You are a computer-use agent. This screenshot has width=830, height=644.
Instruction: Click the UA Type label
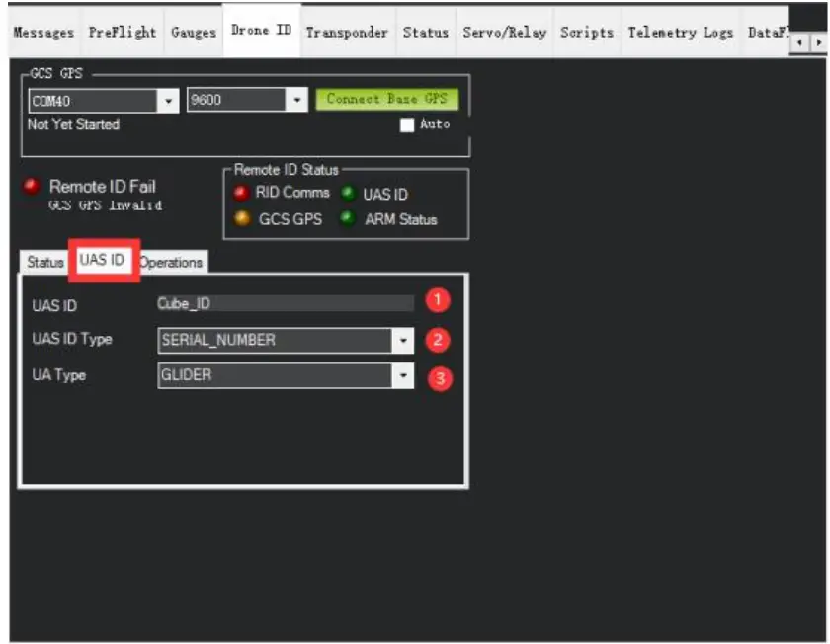[x=58, y=375]
